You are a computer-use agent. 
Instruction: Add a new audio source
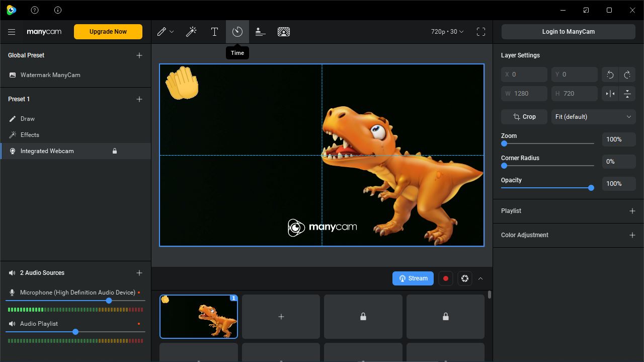tap(139, 273)
